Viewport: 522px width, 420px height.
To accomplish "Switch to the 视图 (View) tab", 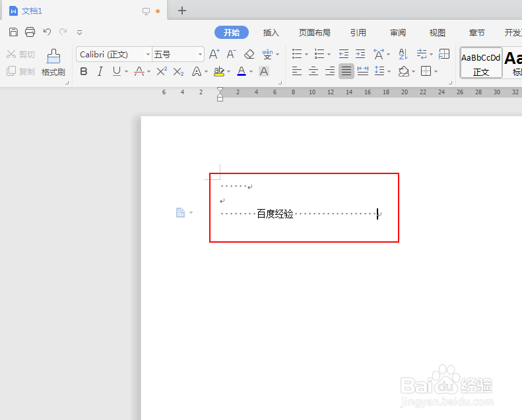I will coord(437,32).
